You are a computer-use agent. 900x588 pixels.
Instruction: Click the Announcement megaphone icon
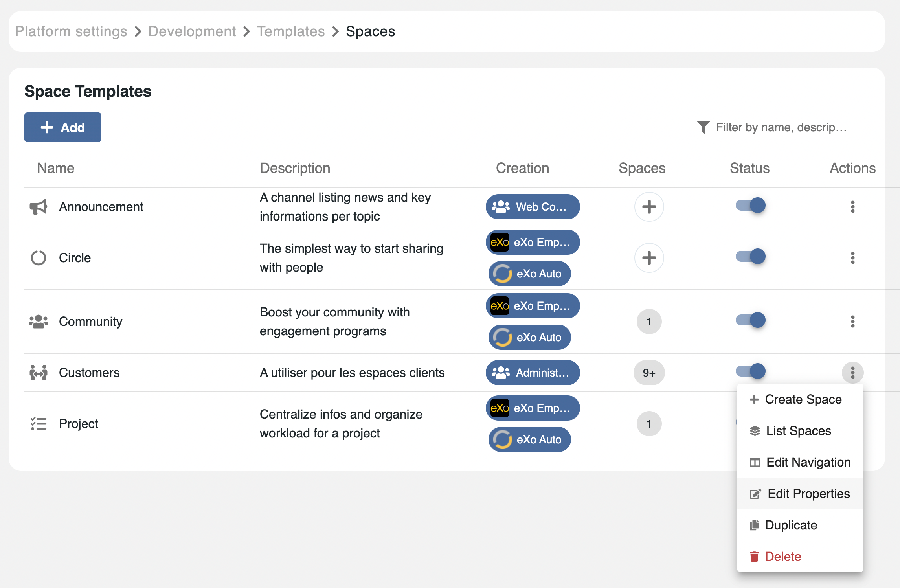pyautogui.click(x=39, y=207)
